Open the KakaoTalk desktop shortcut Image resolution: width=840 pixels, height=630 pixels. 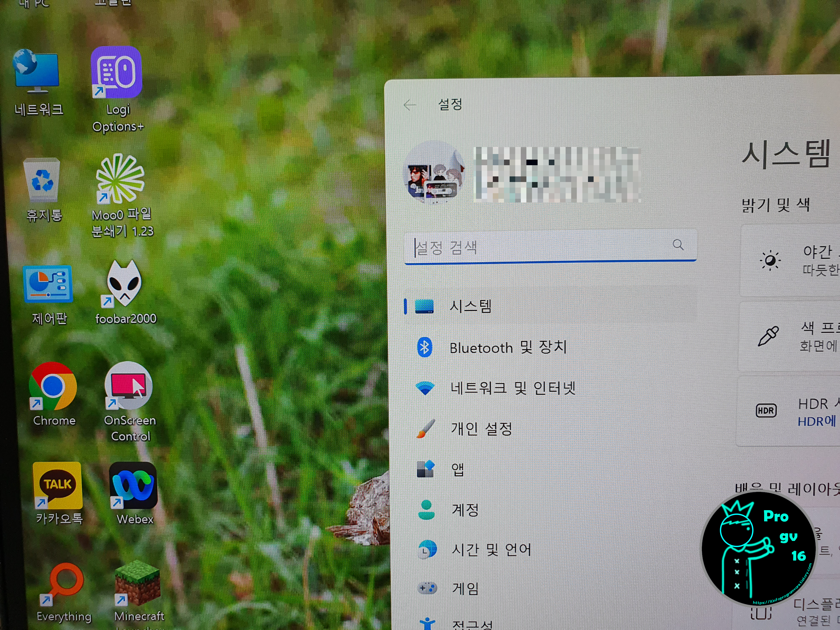coord(57,485)
